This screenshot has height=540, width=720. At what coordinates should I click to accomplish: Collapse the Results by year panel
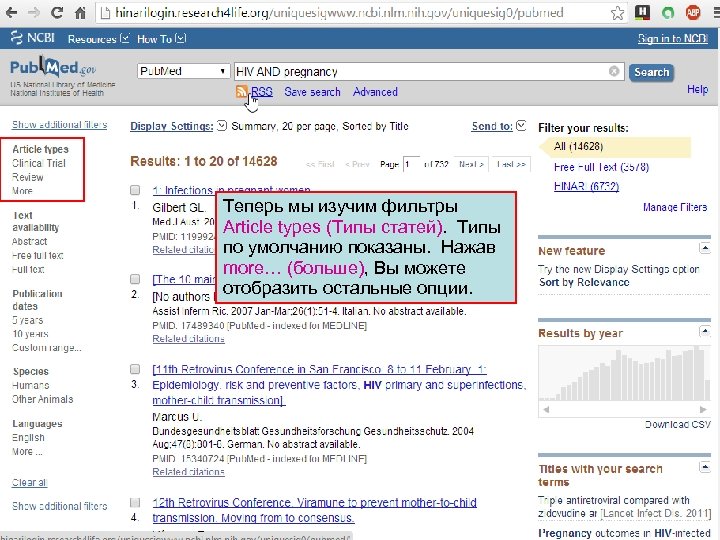coord(704,331)
